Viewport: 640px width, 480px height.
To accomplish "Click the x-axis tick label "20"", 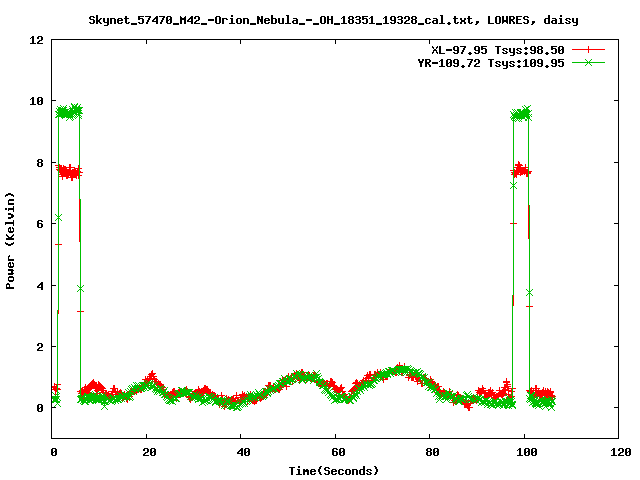I will [149, 452].
